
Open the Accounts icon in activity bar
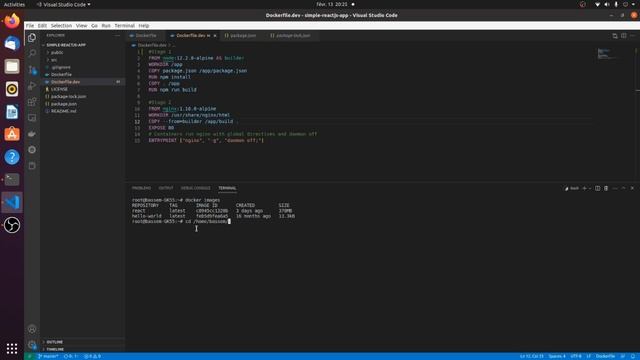32,329
